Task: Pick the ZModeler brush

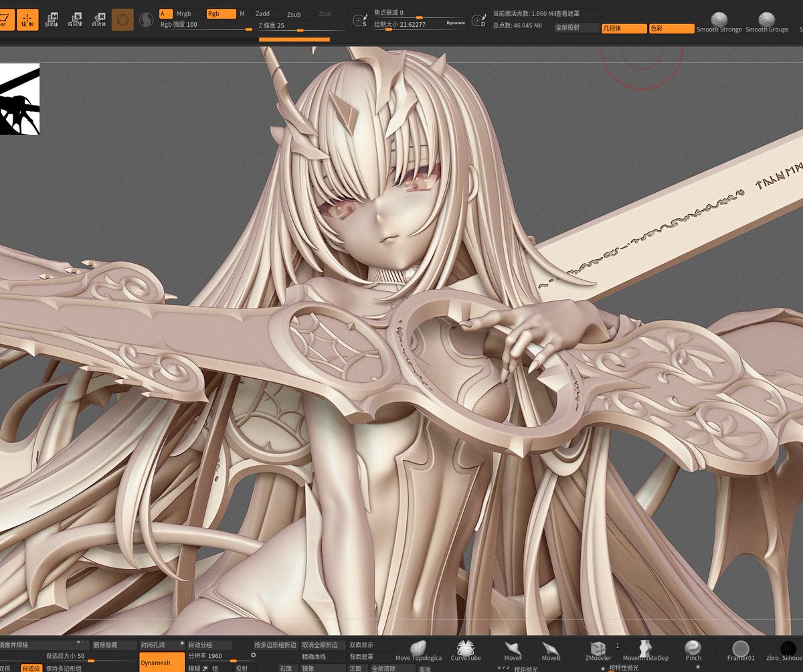Action: 598,651
